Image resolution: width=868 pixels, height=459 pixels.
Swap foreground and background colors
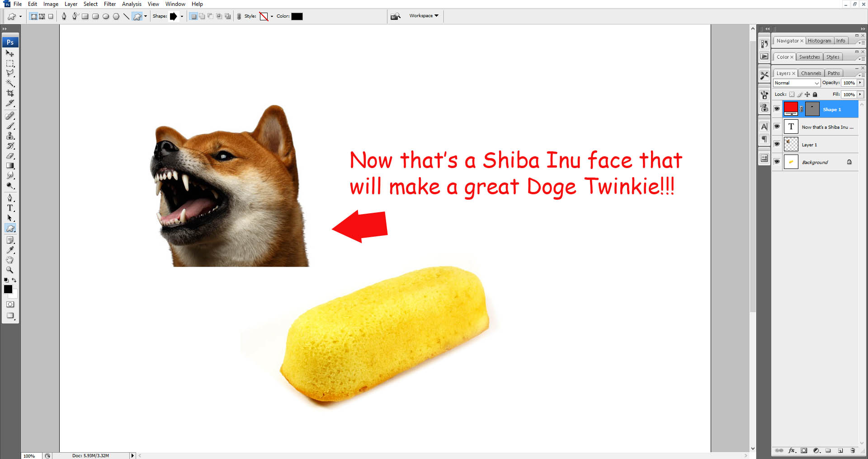(14, 280)
